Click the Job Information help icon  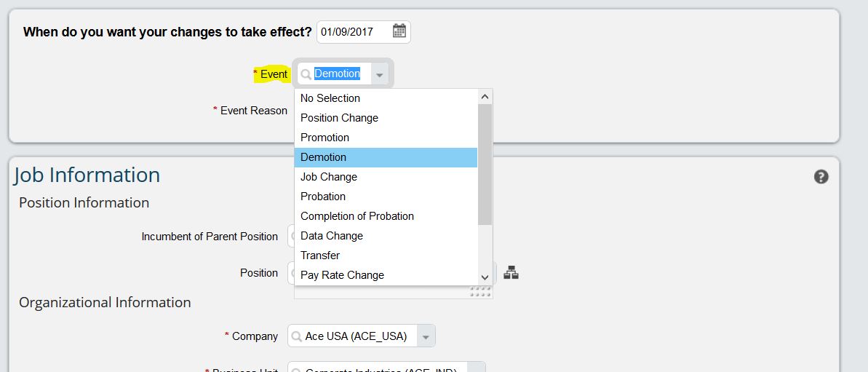click(821, 177)
